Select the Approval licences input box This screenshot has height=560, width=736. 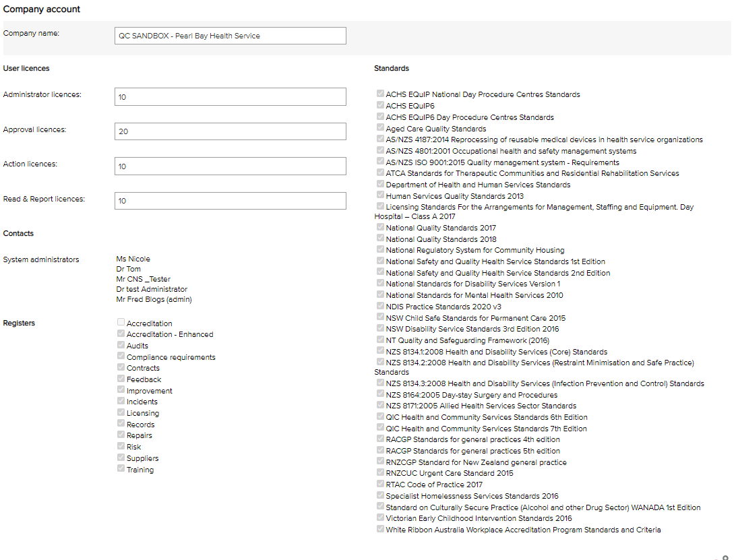point(231,131)
